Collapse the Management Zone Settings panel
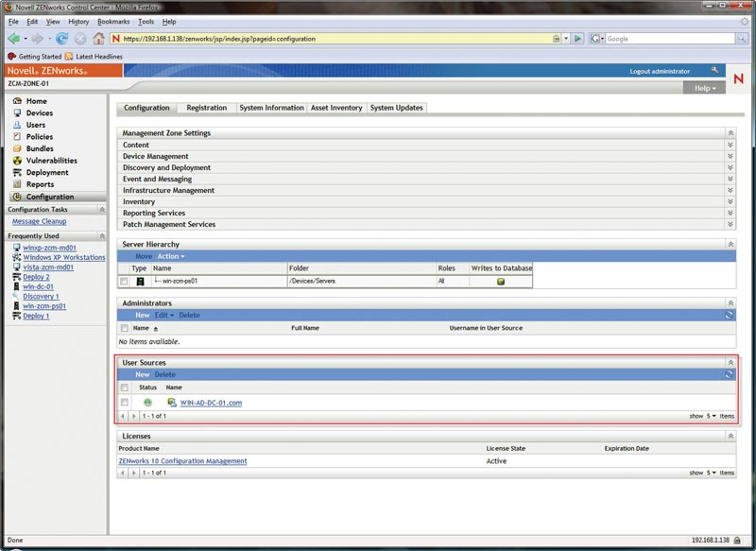The height and width of the screenshot is (551, 756). tap(730, 133)
